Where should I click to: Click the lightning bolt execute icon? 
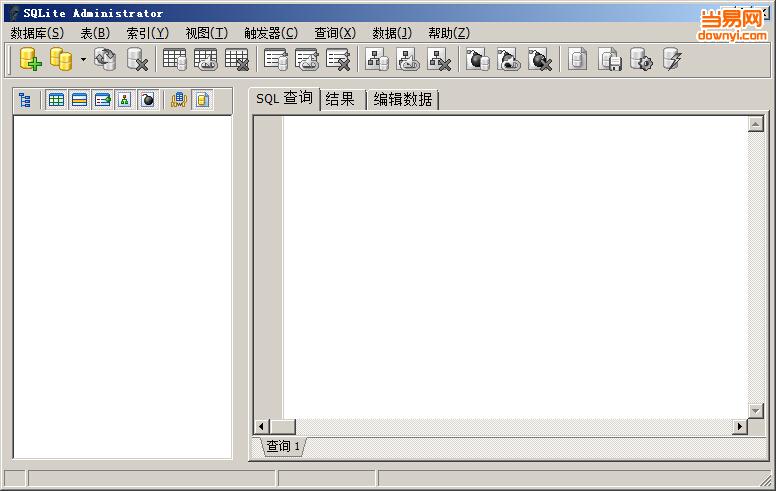point(672,60)
